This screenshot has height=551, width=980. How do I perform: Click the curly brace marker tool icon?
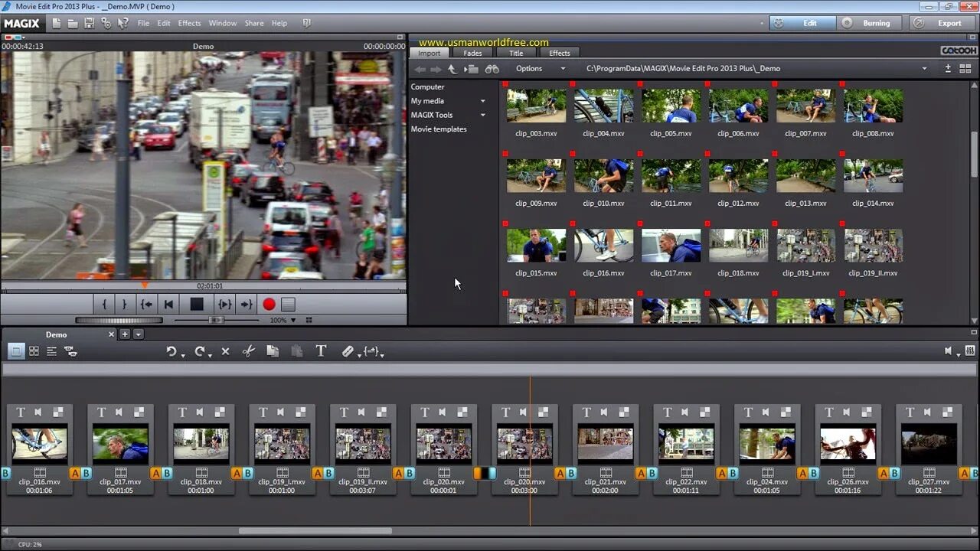(x=371, y=350)
